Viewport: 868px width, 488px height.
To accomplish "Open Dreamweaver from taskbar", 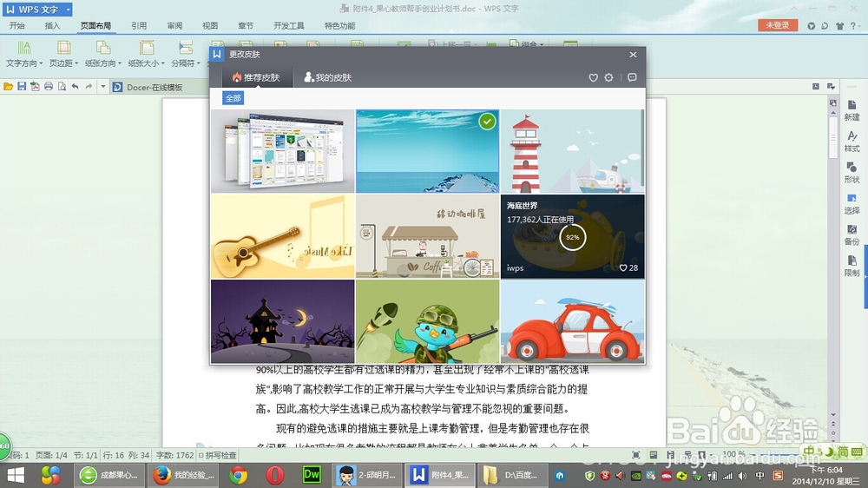I will pyautogui.click(x=312, y=475).
